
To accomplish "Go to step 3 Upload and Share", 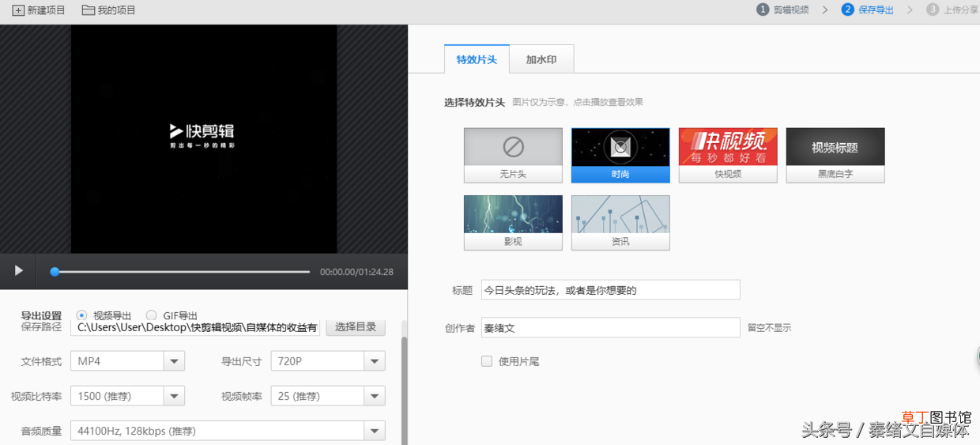I will pos(952,10).
